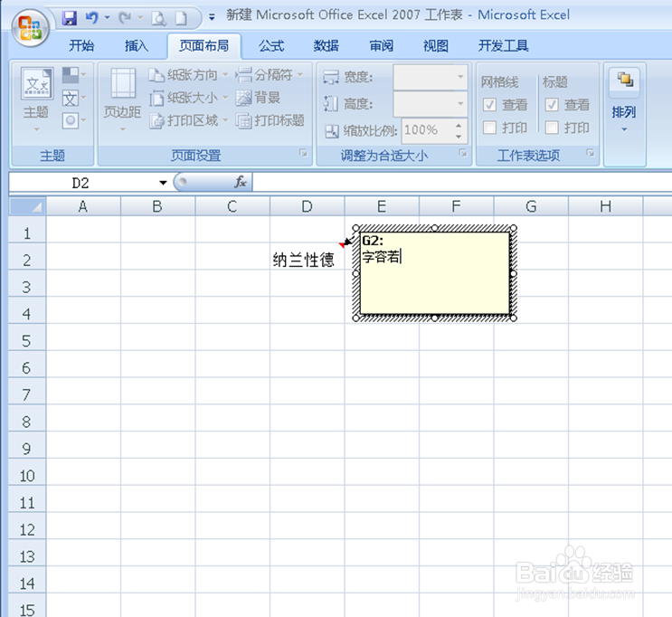Screen dimensions: 672x617
Task: Select column F header
Action: 457,206
